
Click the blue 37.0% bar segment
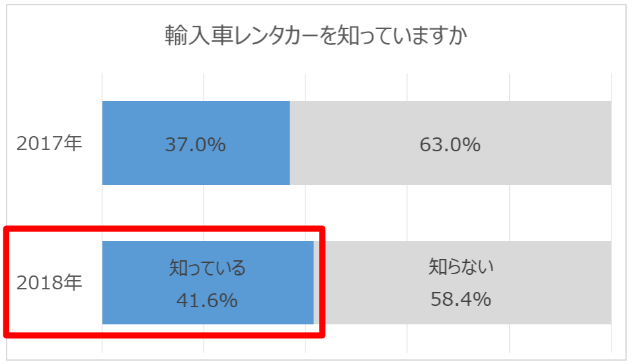click(196, 143)
